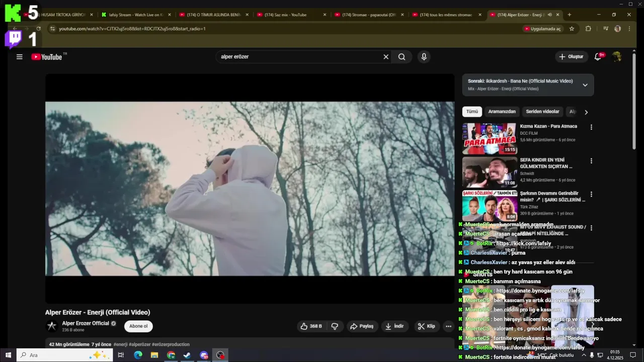644x362 pixels.
Task: Share the video via Paylaş
Action: click(362, 326)
